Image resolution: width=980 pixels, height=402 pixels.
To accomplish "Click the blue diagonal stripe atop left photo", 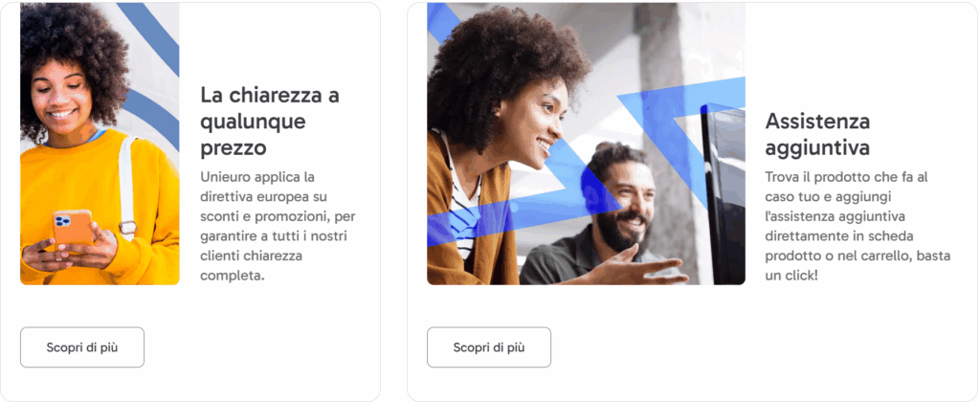I will click(152, 34).
